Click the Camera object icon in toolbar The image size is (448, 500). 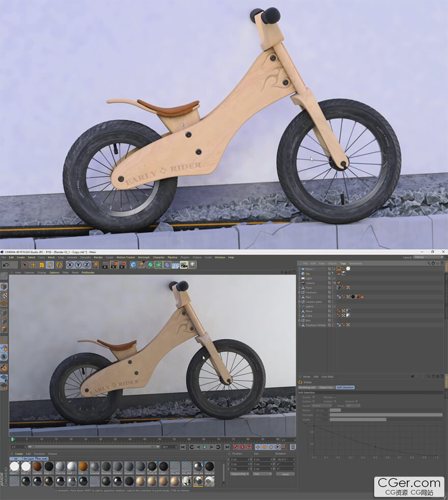(x=184, y=265)
